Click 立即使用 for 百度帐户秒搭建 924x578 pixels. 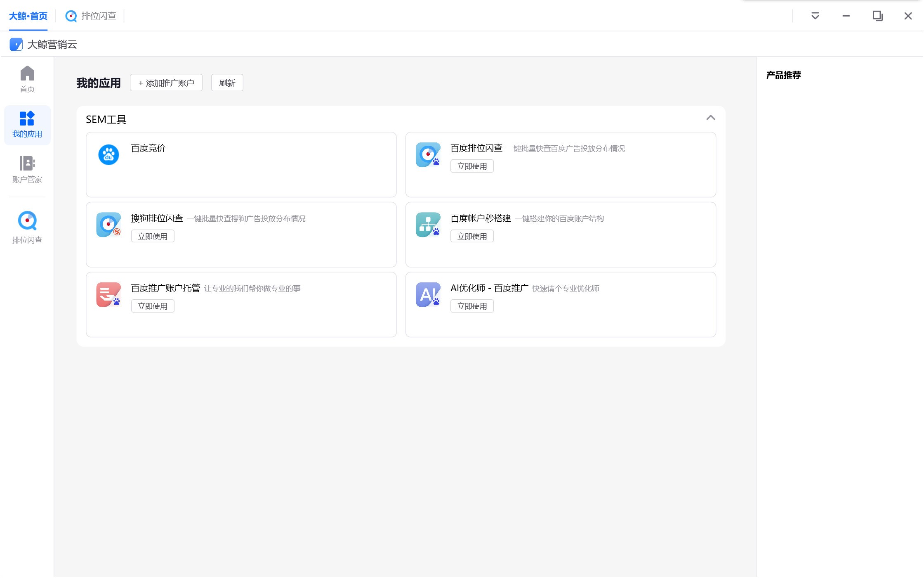[x=472, y=236]
